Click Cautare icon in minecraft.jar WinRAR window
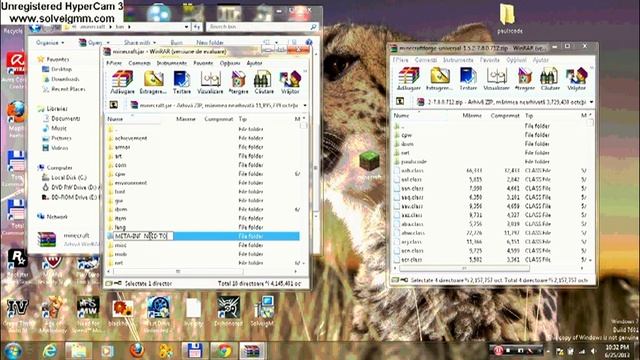640x360 pixels. pos(264,82)
